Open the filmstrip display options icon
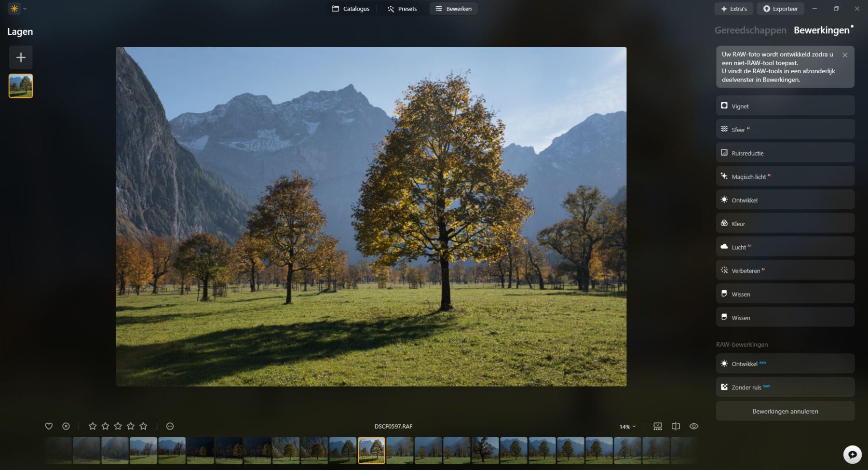The image size is (868, 470). (658, 426)
